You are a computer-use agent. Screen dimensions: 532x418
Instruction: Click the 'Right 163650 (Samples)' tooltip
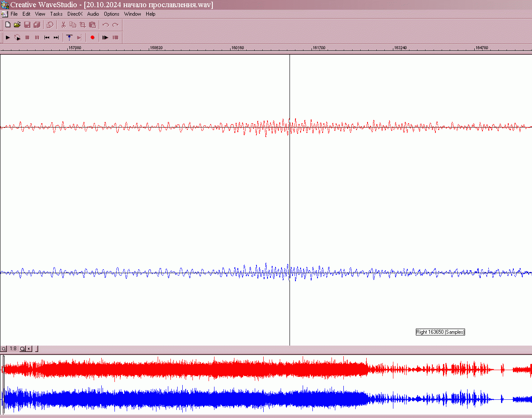440,332
